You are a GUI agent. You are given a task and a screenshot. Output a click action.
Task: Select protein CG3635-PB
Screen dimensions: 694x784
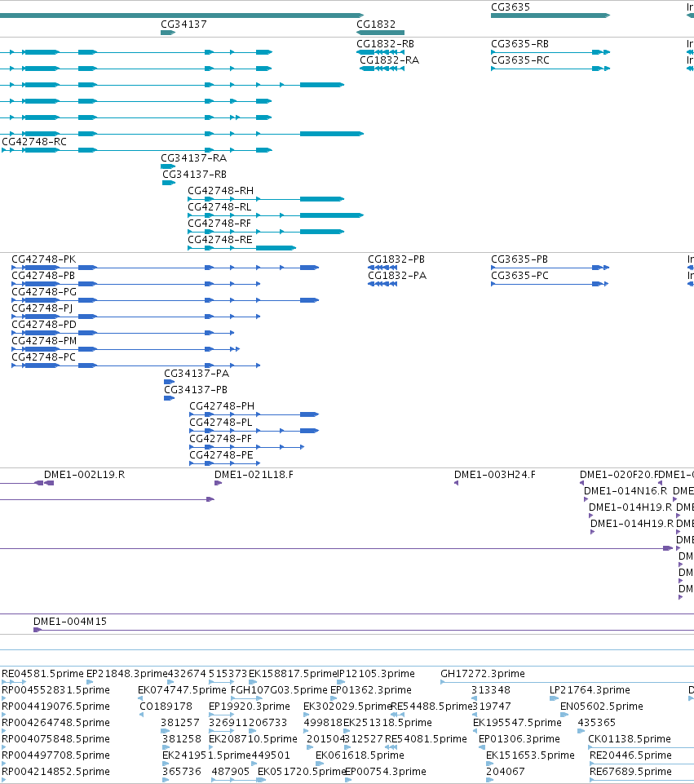pos(519,259)
